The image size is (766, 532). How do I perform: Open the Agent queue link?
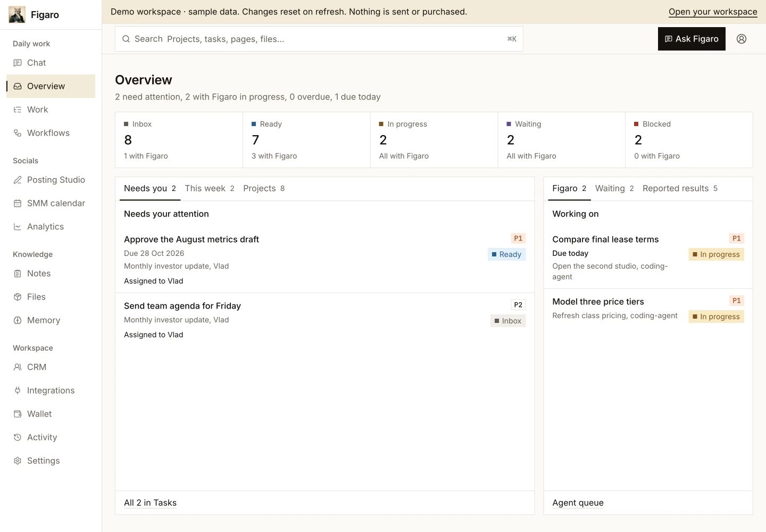pos(578,503)
